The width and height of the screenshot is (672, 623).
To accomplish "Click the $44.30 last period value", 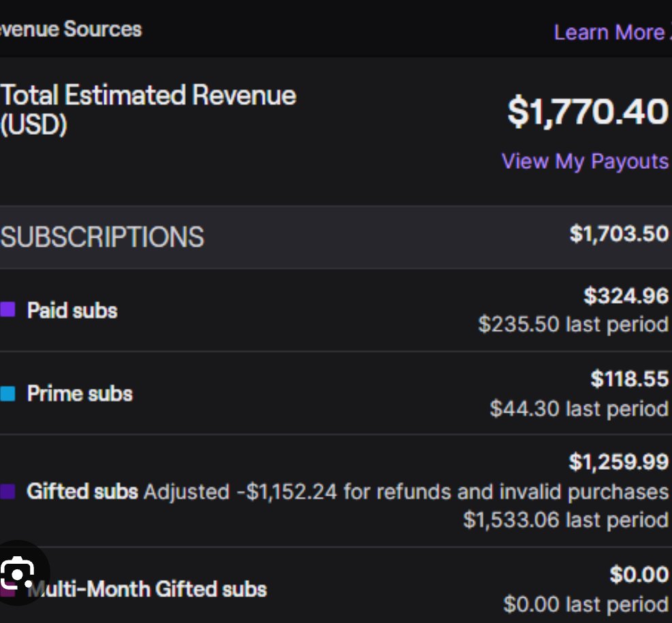I will 579,409.
